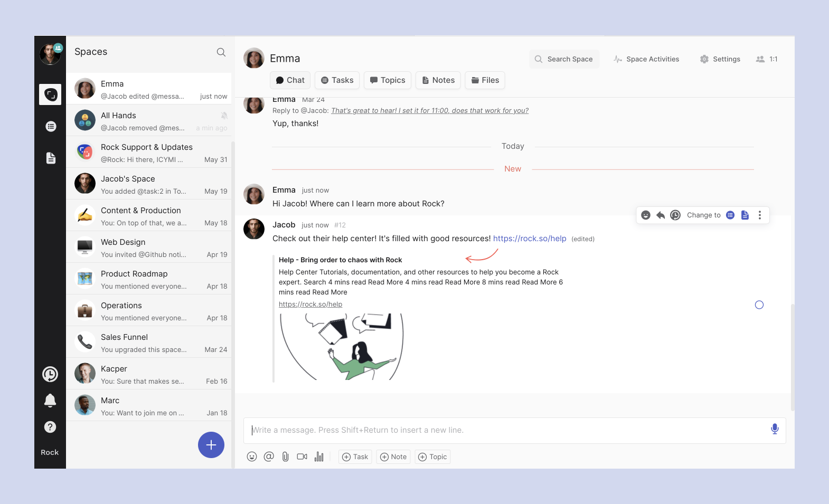Click the voice message microphone icon
This screenshot has width=829, height=504.
[x=774, y=429]
